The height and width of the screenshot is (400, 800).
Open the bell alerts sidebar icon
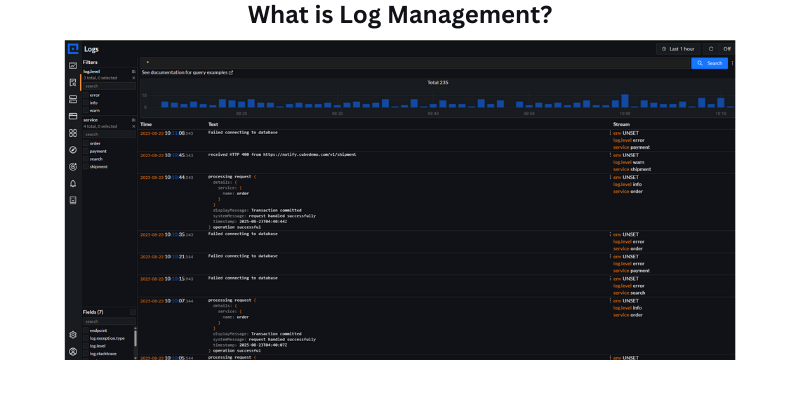(x=73, y=183)
